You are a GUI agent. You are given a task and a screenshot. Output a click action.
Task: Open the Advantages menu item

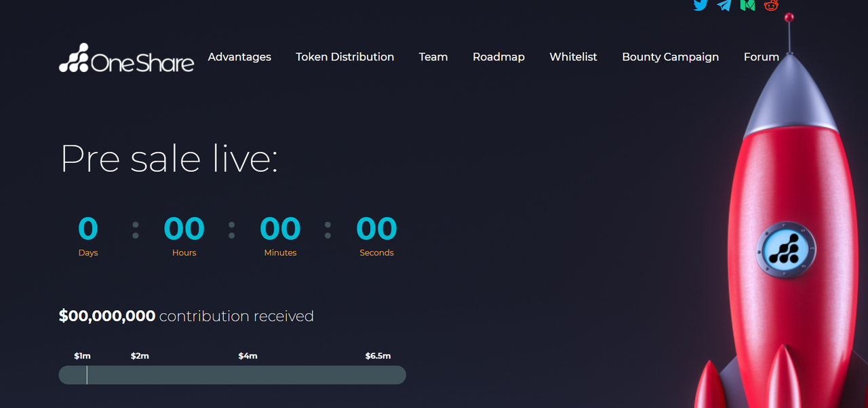pyautogui.click(x=239, y=57)
